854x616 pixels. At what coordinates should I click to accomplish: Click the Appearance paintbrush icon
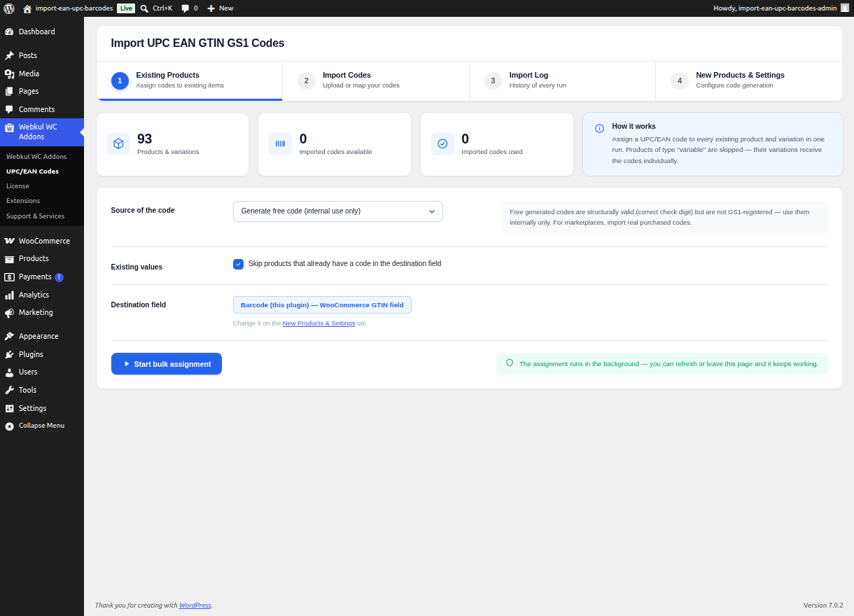pyautogui.click(x=9, y=336)
